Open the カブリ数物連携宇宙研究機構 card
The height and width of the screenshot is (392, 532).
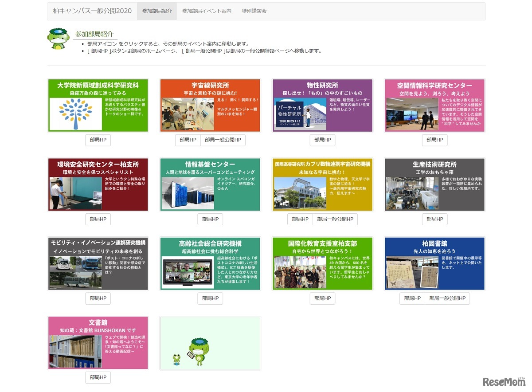tap(322, 184)
